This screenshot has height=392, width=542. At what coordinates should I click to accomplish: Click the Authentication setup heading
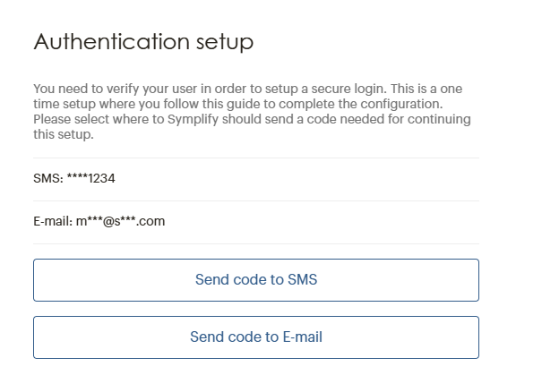143,42
